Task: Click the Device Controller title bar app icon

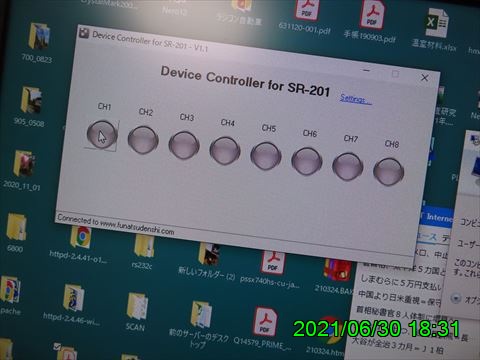Action: (x=84, y=33)
